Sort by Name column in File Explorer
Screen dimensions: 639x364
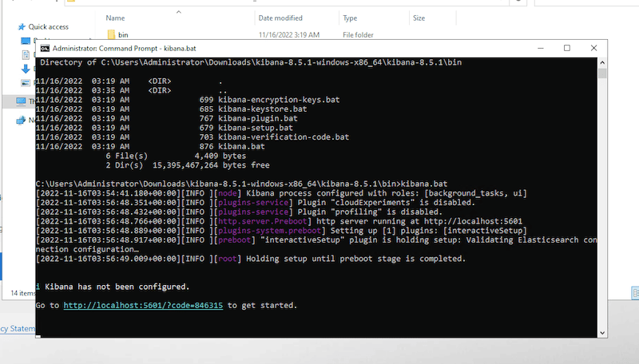point(115,18)
